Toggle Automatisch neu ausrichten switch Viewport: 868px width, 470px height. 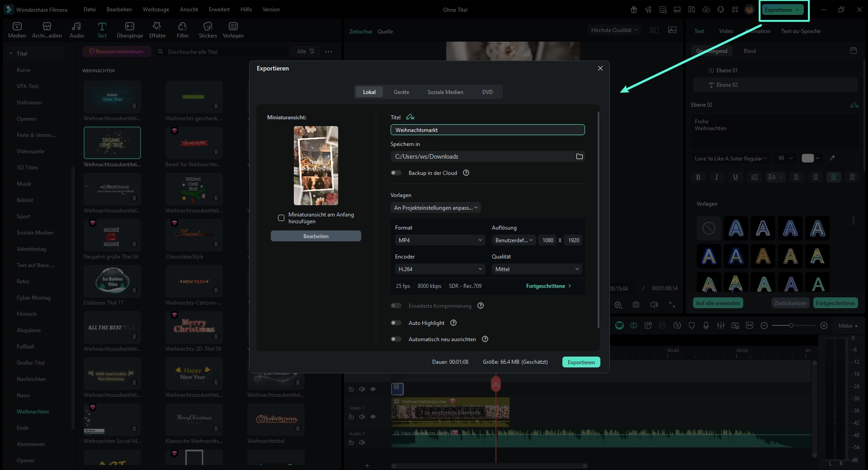click(396, 339)
